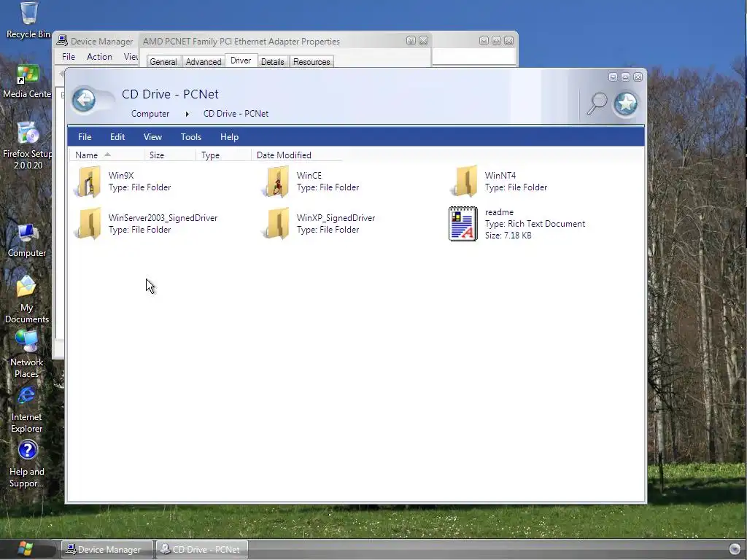Sort files by the Size column header
This screenshot has width=747, height=560.
pos(169,155)
